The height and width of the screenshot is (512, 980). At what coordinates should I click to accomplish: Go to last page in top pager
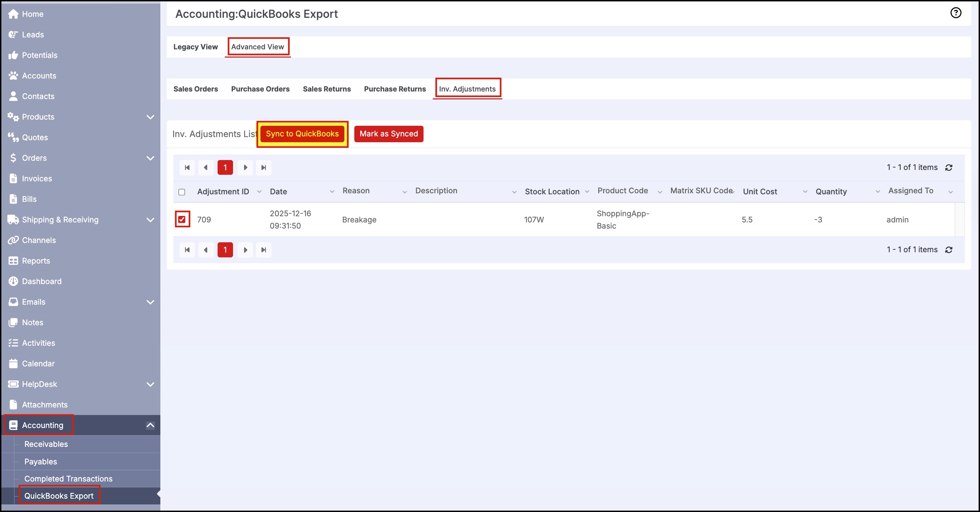(264, 168)
